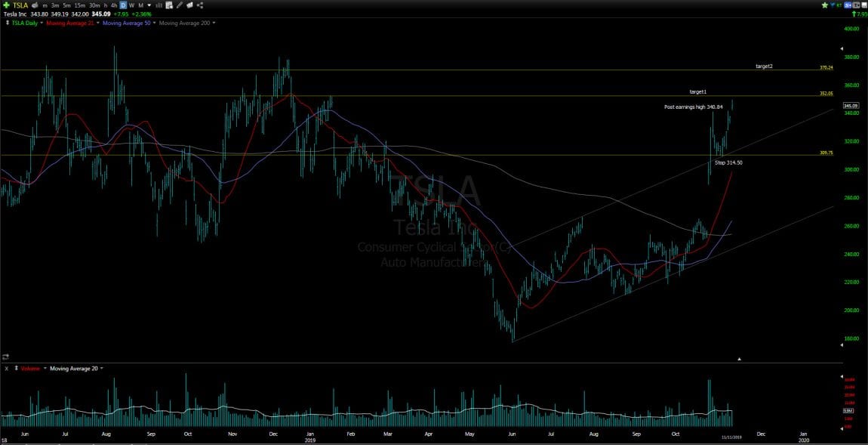868x445 pixels.
Task: Switch to Weekly (W) timeframe
Action: (x=132, y=5)
